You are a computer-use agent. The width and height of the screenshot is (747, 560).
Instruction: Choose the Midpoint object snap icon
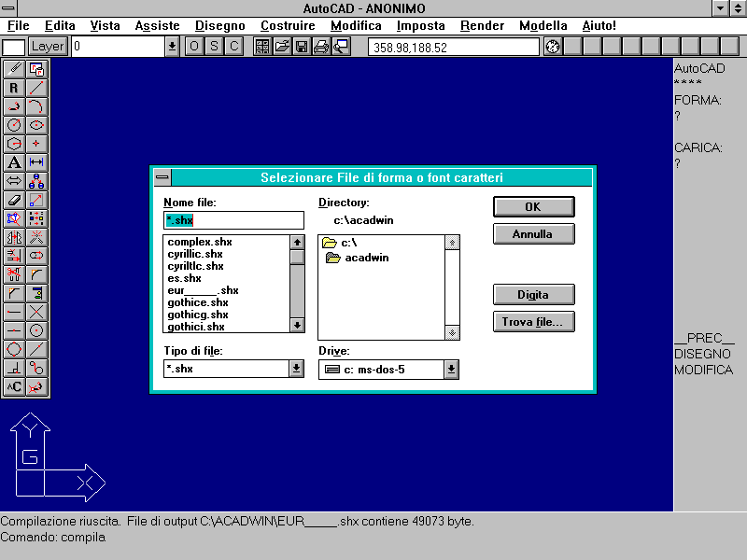14,330
